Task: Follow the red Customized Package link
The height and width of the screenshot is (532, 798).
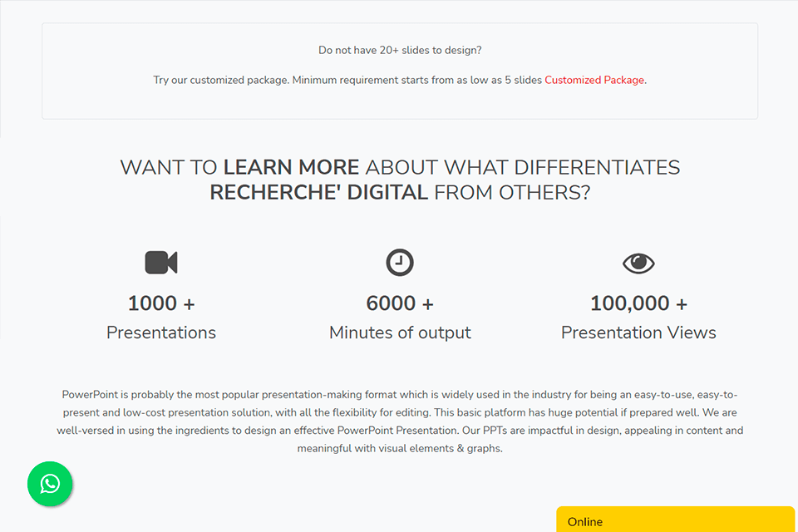Action: [x=594, y=80]
